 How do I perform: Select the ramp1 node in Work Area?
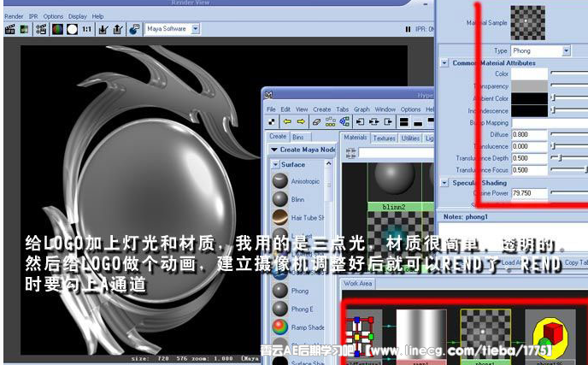click(x=421, y=337)
